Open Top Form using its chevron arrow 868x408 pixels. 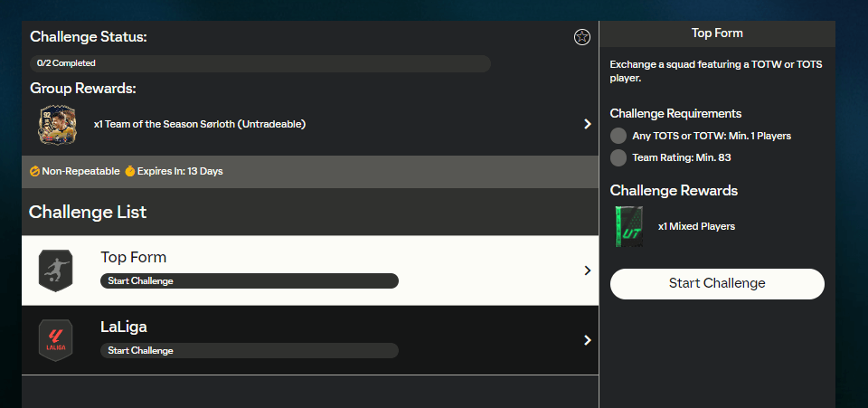[587, 270]
